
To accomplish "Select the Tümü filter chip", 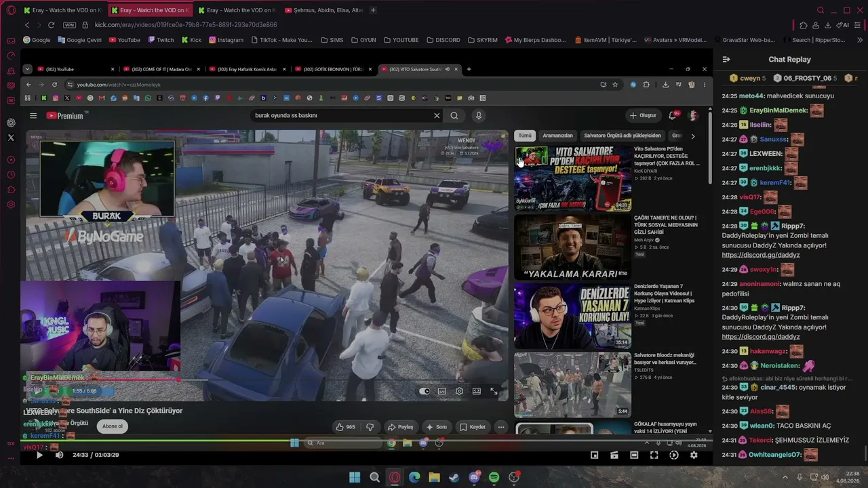I will tap(525, 136).
